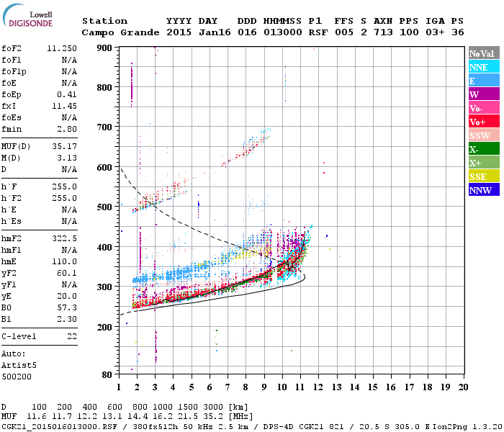Click the fmin value 2.80
This screenshot has height=432, width=504.
[x=67, y=129]
